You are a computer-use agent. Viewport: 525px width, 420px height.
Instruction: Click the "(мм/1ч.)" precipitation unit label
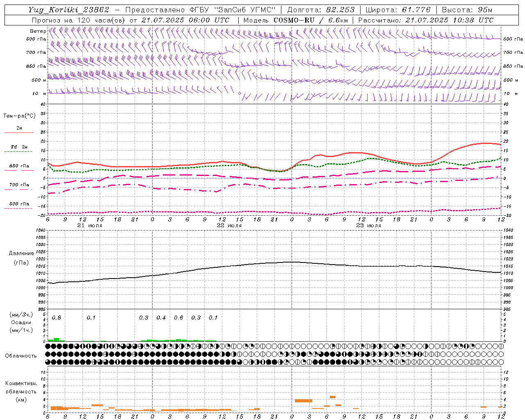[x=21, y=330]
